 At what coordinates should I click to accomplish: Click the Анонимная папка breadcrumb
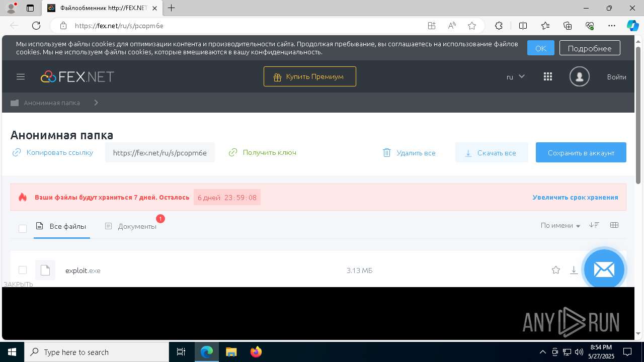point(52,103)
